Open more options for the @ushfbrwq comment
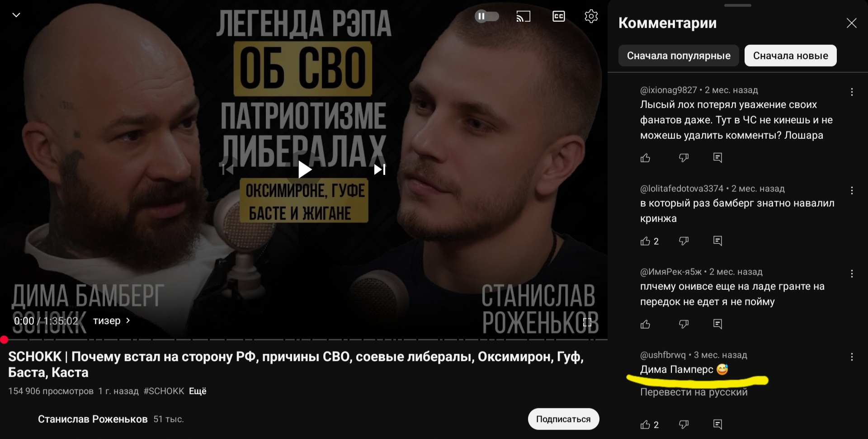 (x=852, y=357)
